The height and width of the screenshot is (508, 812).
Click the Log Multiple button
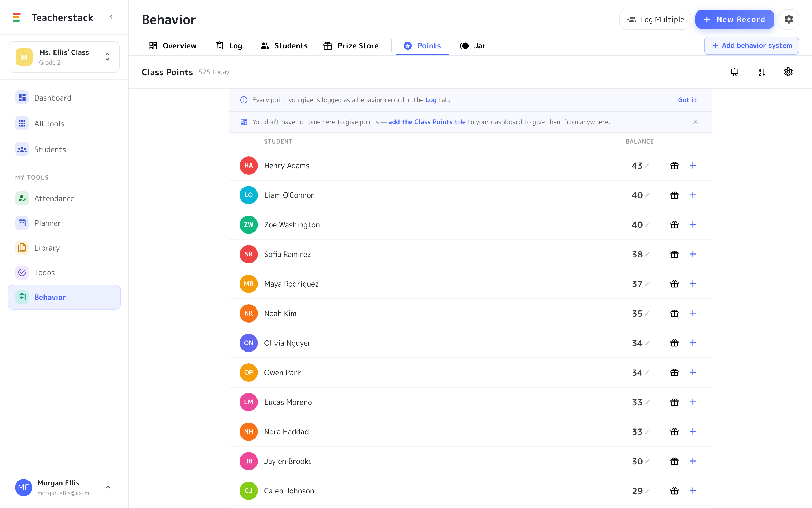click(655, 19)
